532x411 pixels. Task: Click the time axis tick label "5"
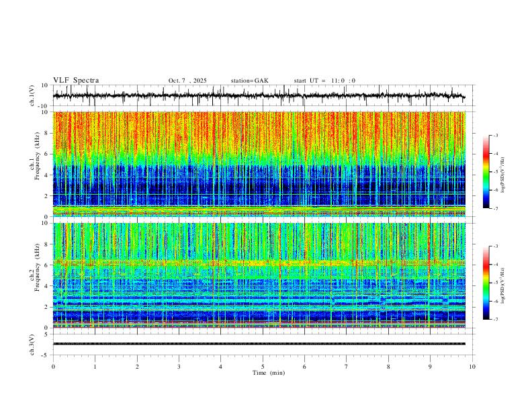click(263, 367)
